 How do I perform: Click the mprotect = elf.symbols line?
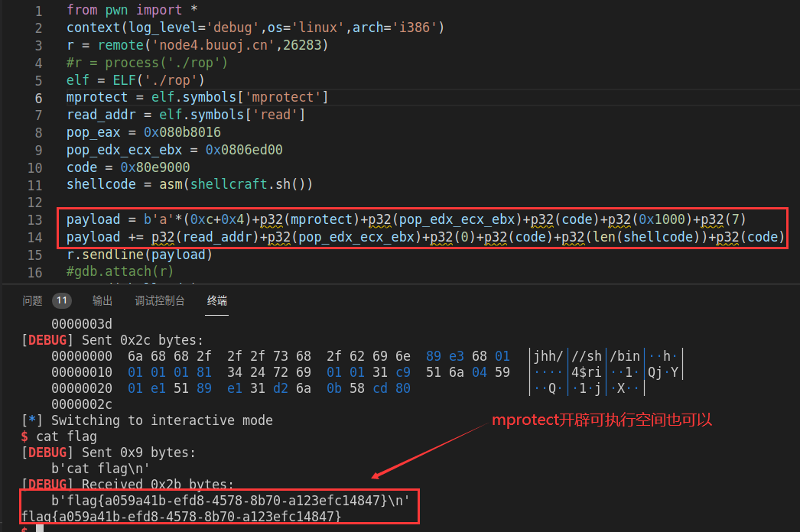[x=197, y=97]
